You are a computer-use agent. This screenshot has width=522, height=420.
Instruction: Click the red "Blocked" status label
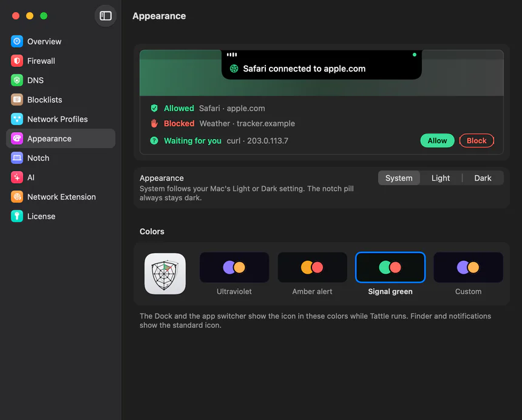pyautogui.click(x=179, y=123)
